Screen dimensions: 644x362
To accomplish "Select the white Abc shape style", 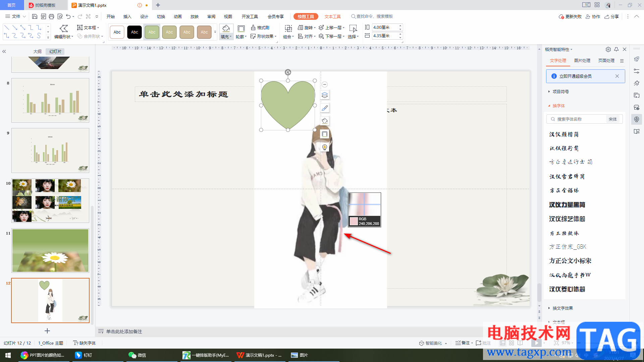I will click(x=117, y=32).
